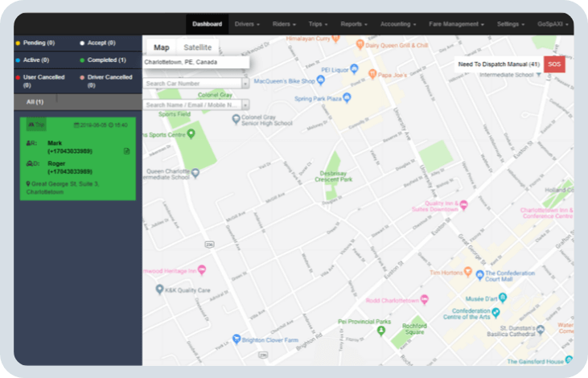Click rider name Mark
The height and width of the screenshot is (378, 588).
coord(55,143)
